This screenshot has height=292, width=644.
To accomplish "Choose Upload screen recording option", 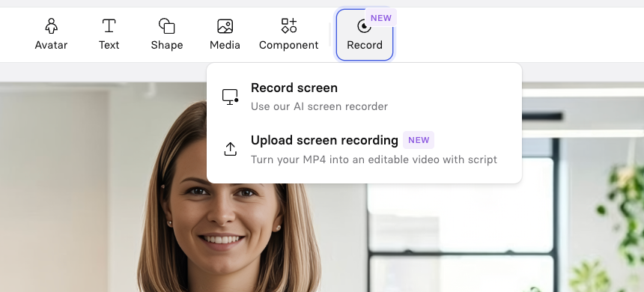I will (364, 149).
